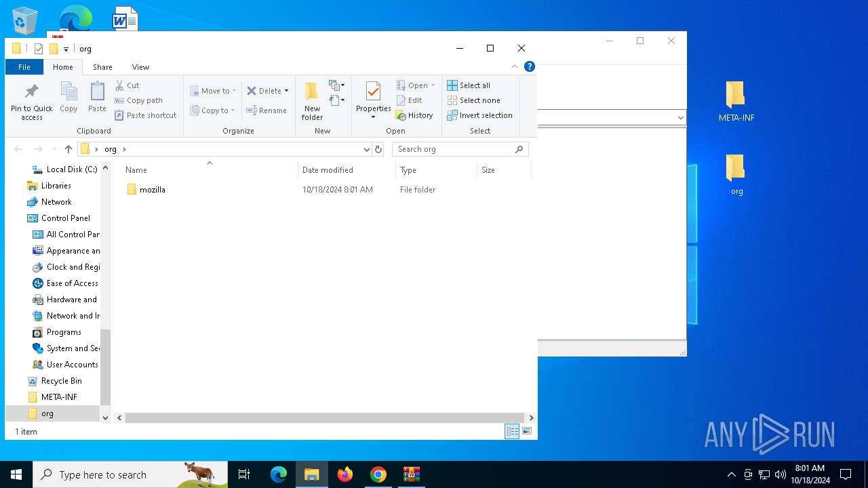
Task: Open Ease of Access tree item
Action: click(65, 283)
